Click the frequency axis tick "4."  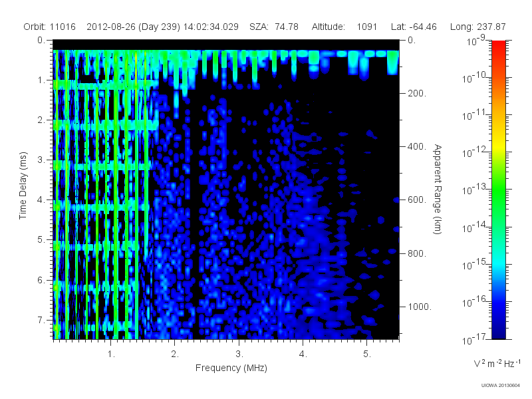pos(303,354)
